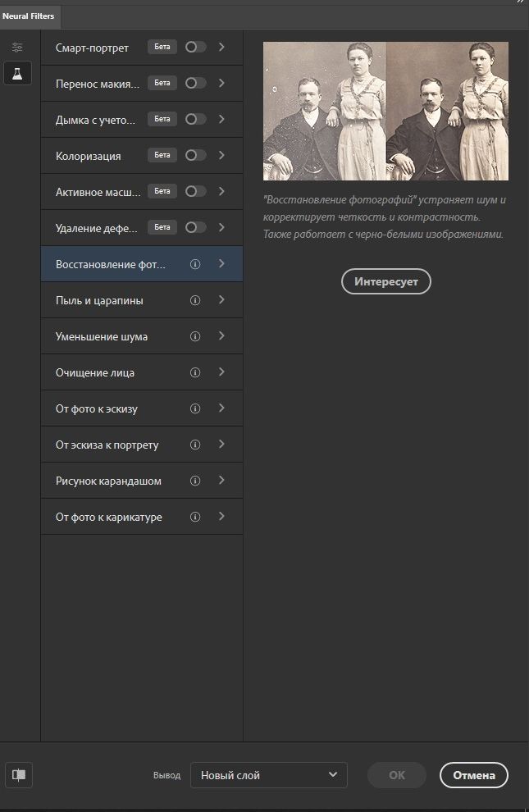
Task: Click info icon for Очищение лица
Action: click(x=195, y=372)
